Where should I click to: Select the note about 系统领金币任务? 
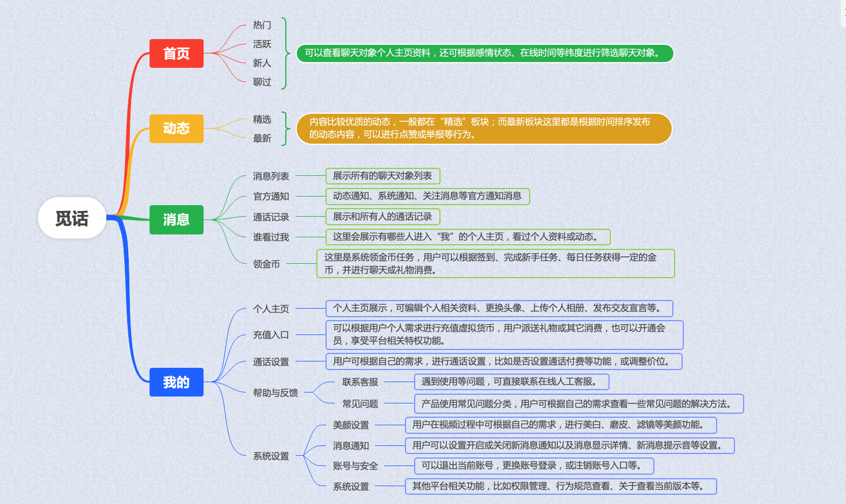coord(495,264)
